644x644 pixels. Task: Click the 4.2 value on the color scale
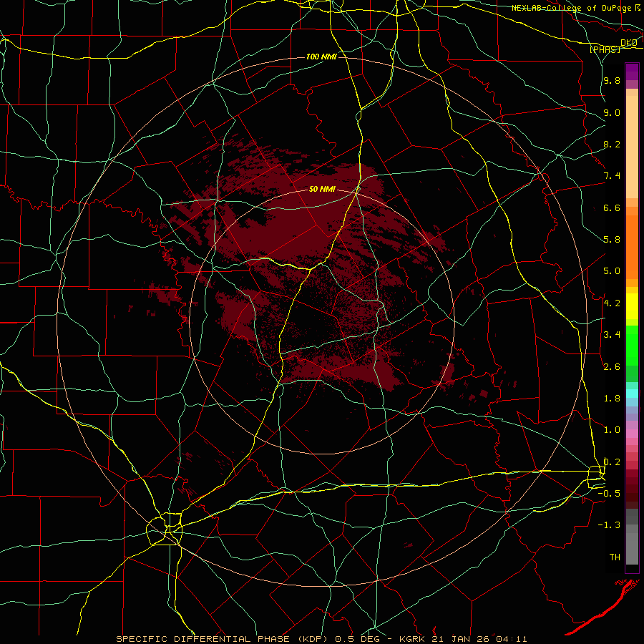click(612, 303)
